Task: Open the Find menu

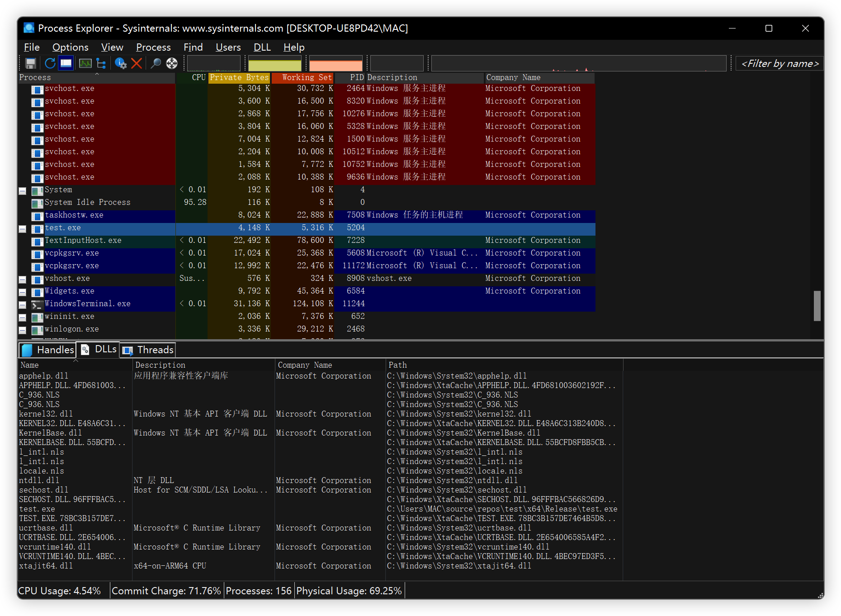Action: click(193, 47)
